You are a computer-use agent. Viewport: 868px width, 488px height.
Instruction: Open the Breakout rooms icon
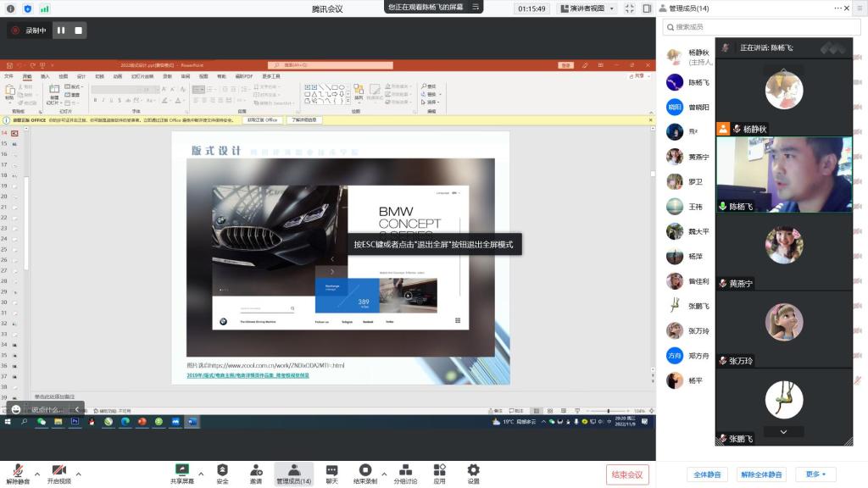click(405, 474)
